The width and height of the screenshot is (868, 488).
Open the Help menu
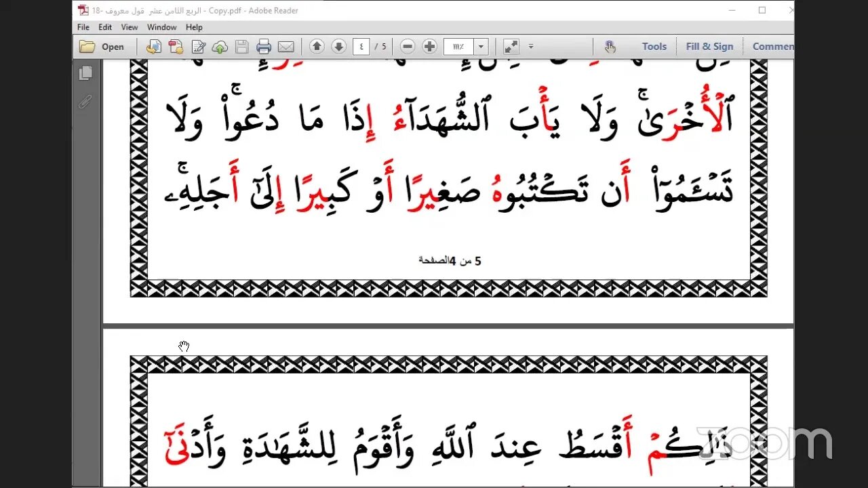click(194, 27)
